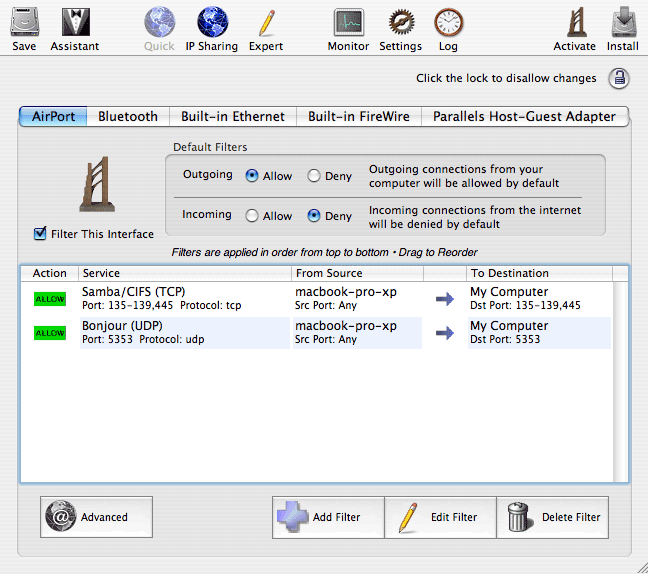Set Incoming default to Allow
Screen dimensions: 648x574
(252, 216)
